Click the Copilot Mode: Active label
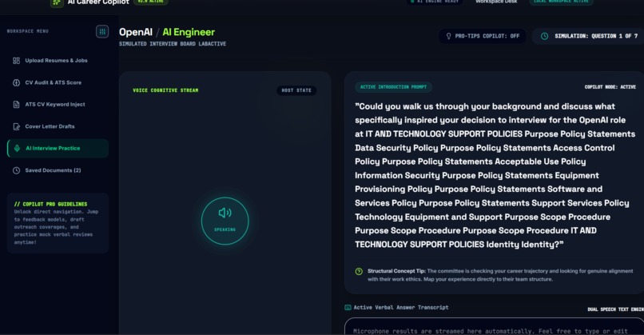 tap(610, 87)
